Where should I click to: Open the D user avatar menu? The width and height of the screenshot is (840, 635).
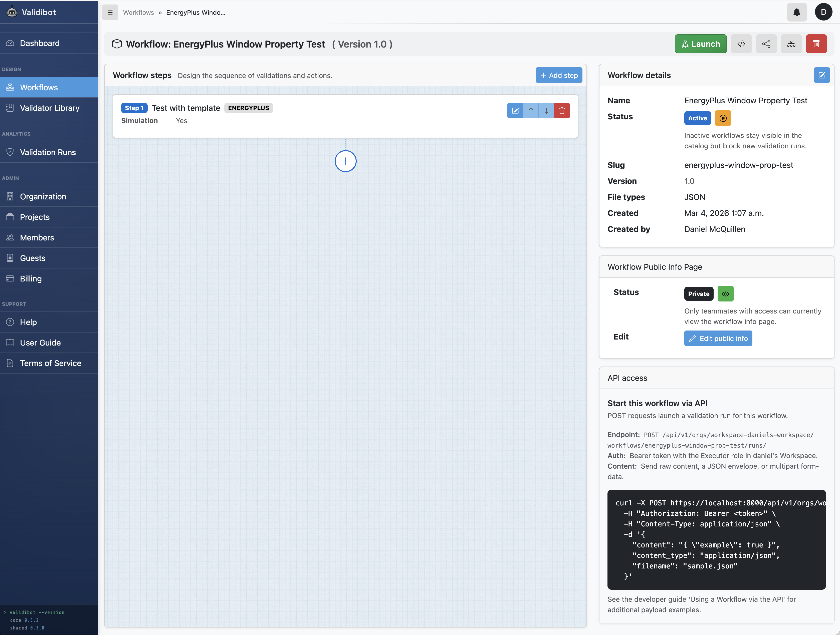823,12
